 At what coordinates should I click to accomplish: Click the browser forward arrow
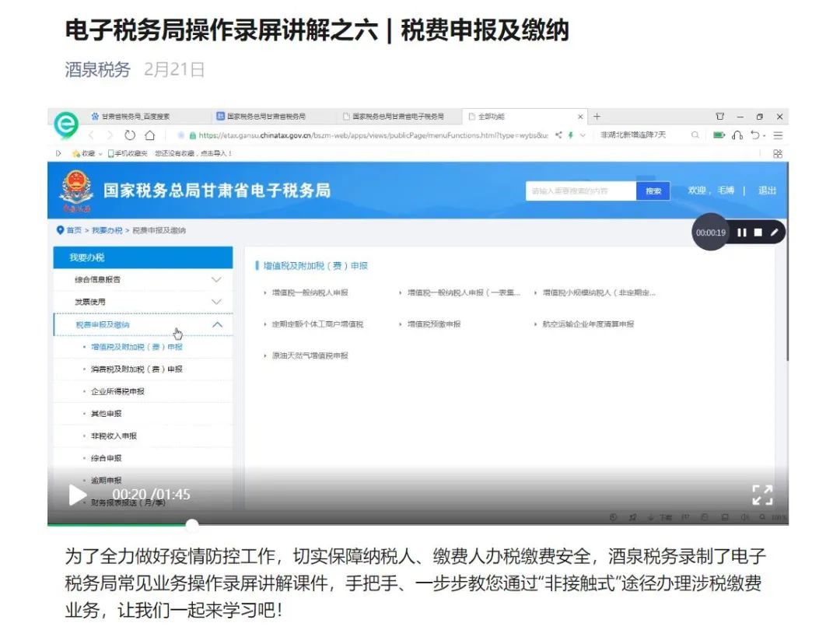(110, 135)
